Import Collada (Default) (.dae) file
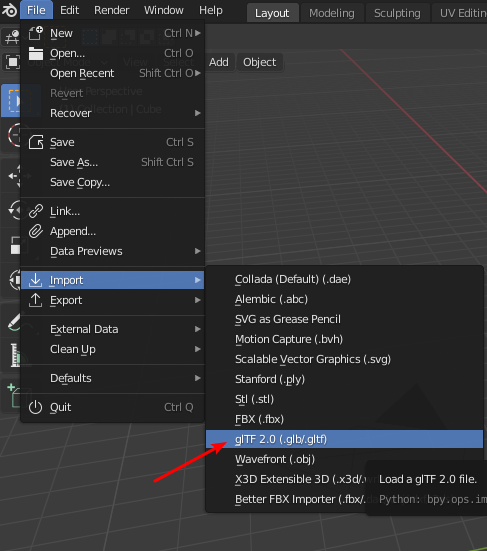The height and width of the screenshot is (551, 487). (x=344, y=279)
